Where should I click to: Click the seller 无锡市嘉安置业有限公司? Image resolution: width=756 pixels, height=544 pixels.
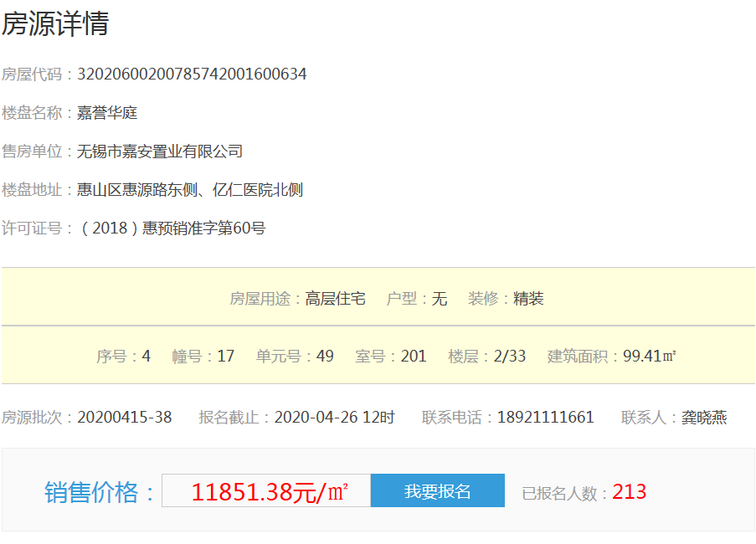160,151
